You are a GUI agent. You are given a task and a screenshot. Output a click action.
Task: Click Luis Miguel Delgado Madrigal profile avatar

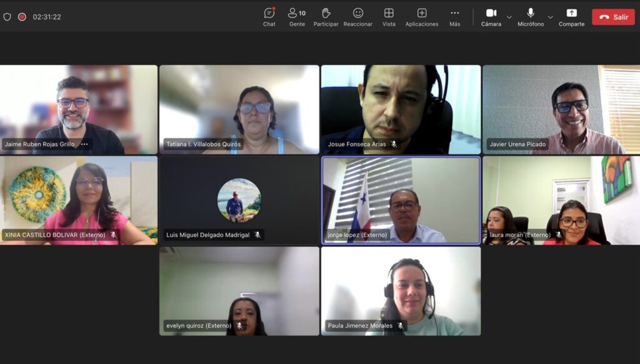tap(239, 200)
